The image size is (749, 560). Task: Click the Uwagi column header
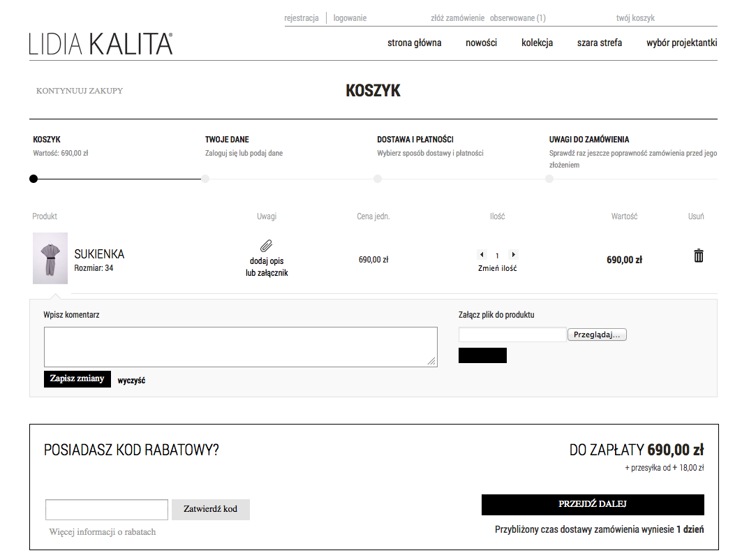coord(267,216)
